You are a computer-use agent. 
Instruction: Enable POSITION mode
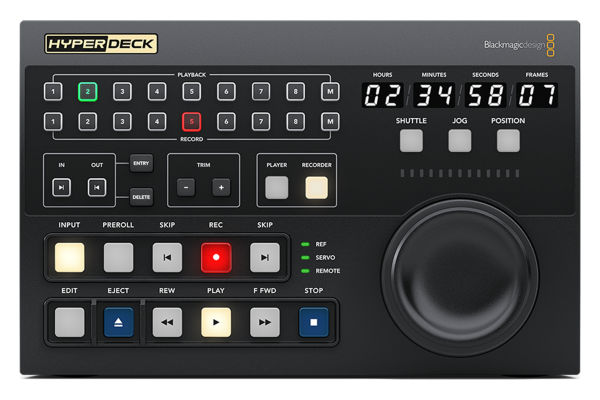(x=508, y=140)
